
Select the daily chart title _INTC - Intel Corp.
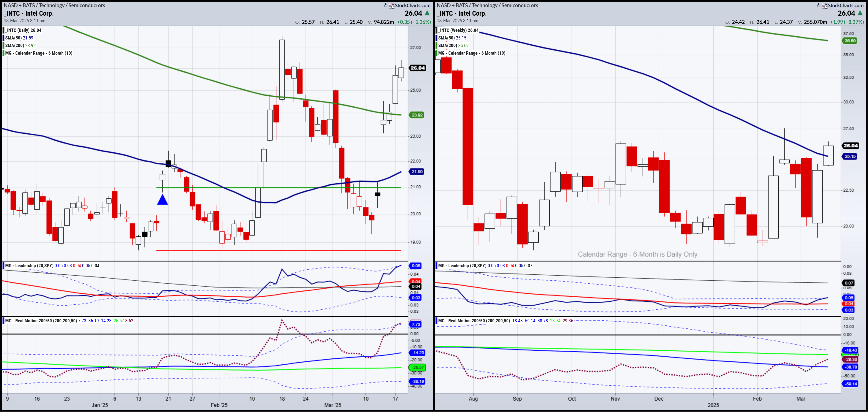click(x=29, y=14)
